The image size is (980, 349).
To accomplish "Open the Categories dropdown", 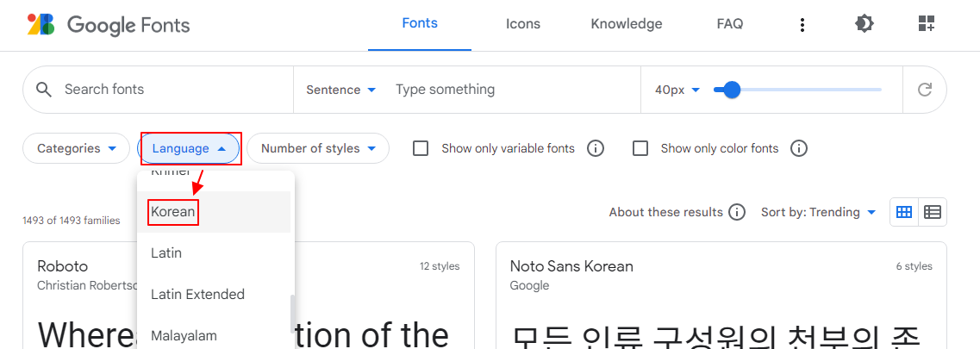I will pos(76,148).
